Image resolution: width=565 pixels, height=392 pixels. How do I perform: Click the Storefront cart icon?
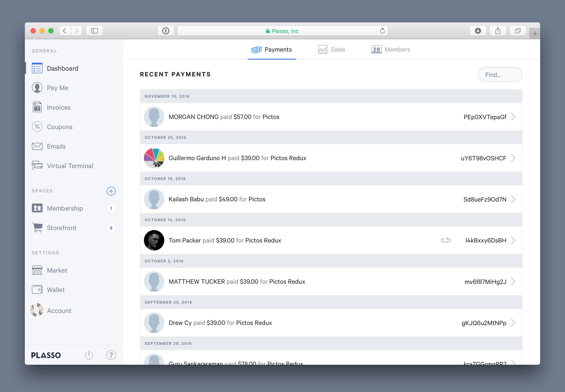(x=37, y=228)
